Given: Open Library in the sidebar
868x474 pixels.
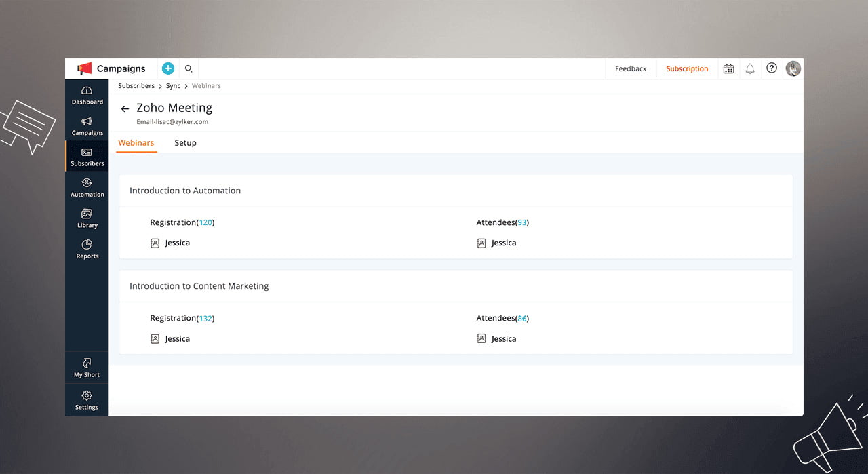Looking at the screenshot, I should (x=87, y=219).
